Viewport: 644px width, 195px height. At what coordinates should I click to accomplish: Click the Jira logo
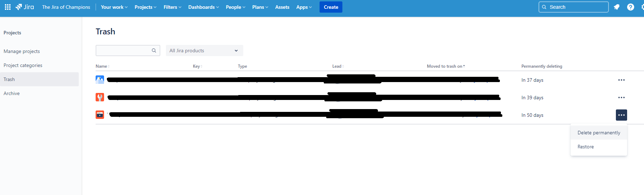(x=25, y=7)
